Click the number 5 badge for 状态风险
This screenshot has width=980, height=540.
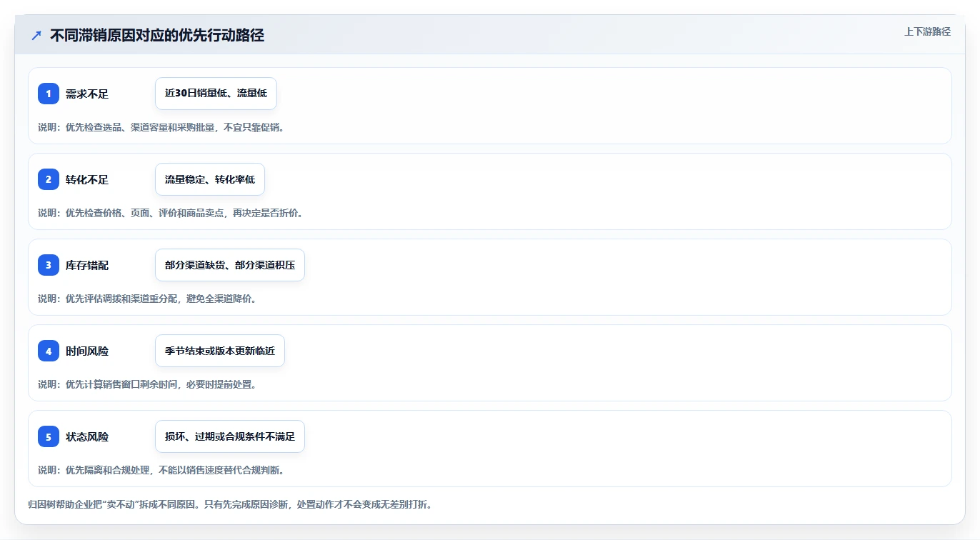[49, 436]
